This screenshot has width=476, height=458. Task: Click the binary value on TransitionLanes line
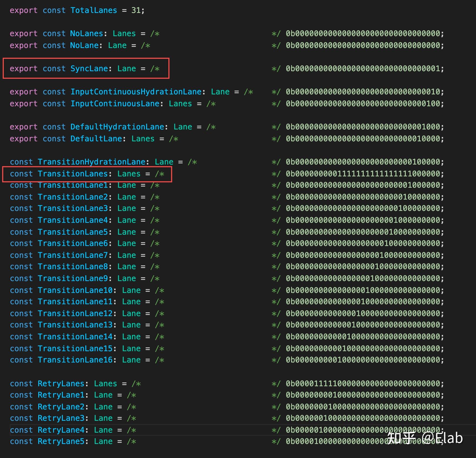pos(364,174)
